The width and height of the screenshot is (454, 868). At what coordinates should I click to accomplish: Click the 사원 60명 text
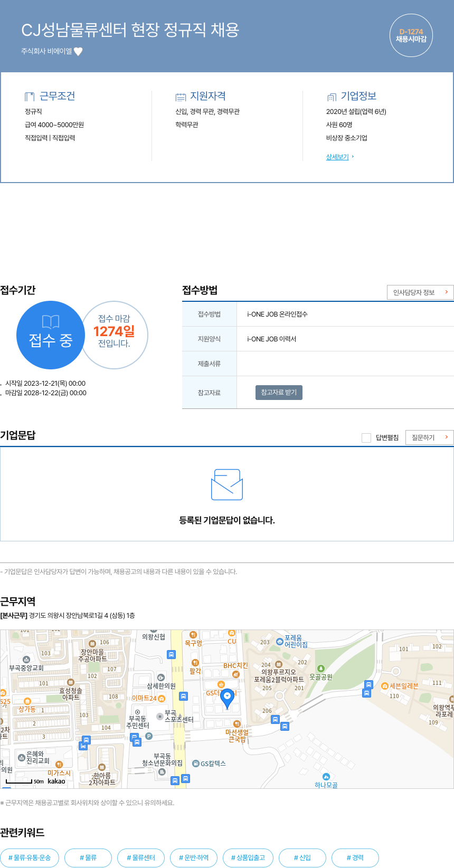click(339, 125)
